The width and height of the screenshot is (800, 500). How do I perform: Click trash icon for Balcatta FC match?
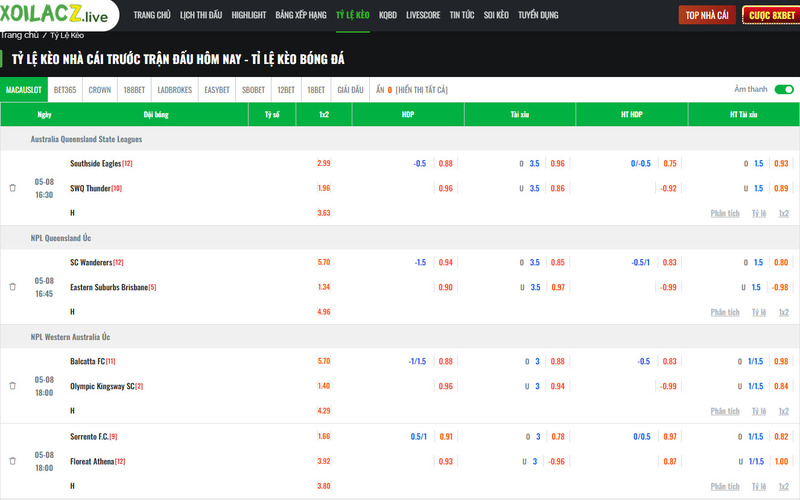coord(13,386)
